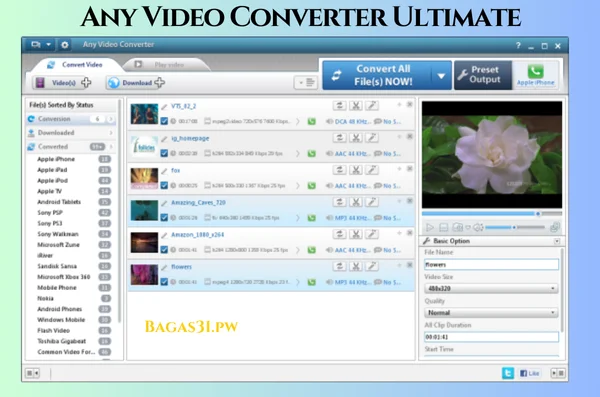Open the settings gear in title bar

(65, 45)
